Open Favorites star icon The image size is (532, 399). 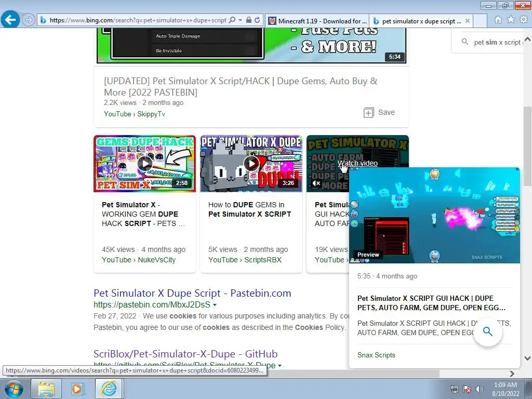(x=511, y=20)
